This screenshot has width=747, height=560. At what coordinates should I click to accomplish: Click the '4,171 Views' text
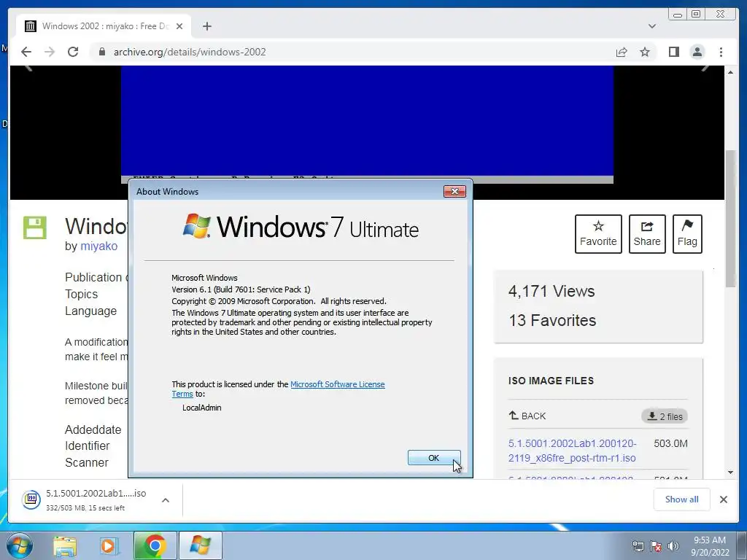551,291
